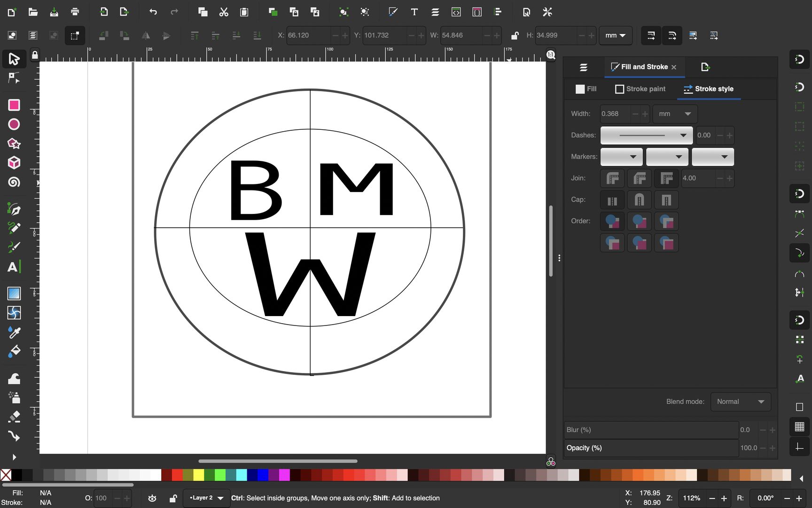Click the no-paint X swatch

click(6, 475)
